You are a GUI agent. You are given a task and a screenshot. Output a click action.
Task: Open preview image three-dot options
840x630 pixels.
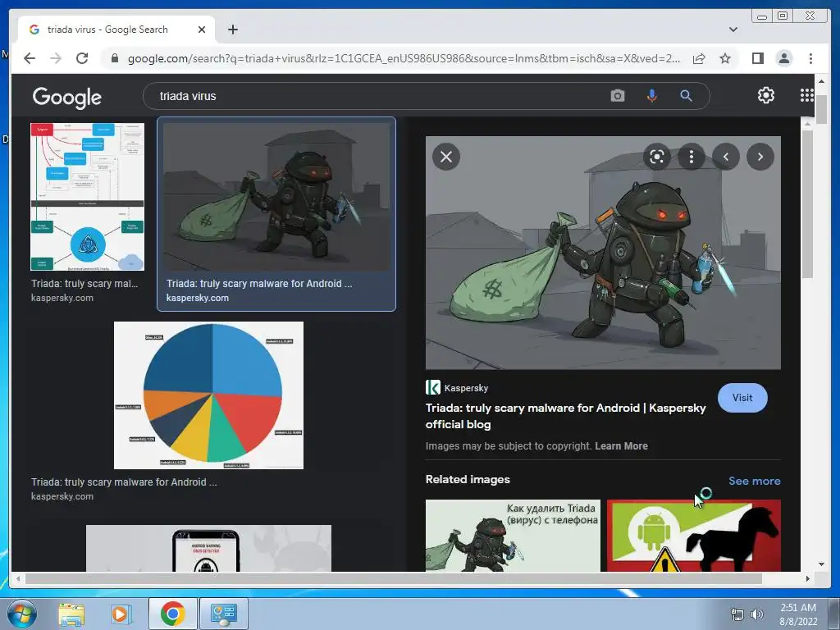(x=691, y=157)
